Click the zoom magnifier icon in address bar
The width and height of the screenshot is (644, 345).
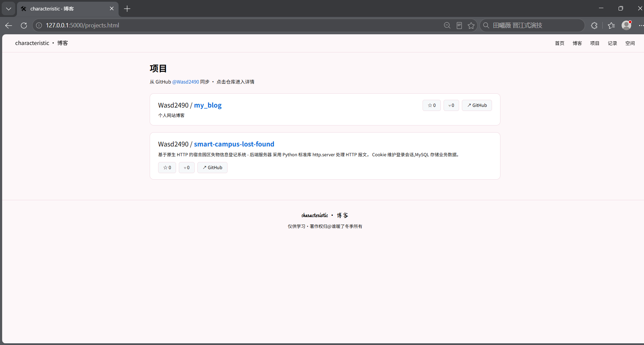[447, 25]
